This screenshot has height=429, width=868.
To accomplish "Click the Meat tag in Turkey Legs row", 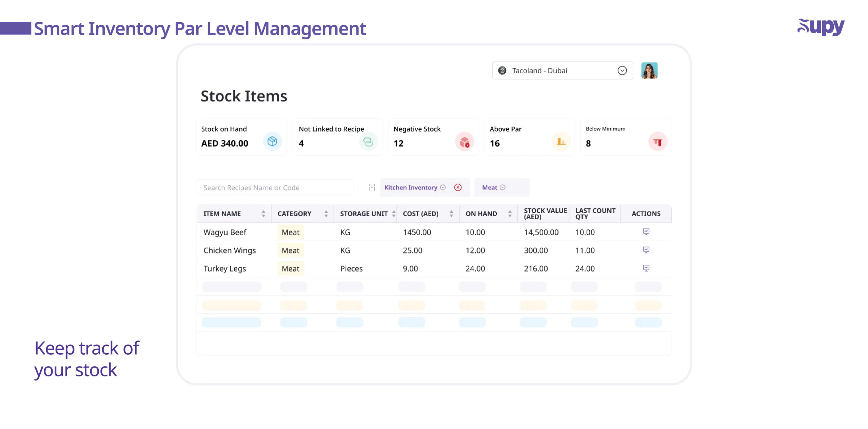I will tap(291, 268).
